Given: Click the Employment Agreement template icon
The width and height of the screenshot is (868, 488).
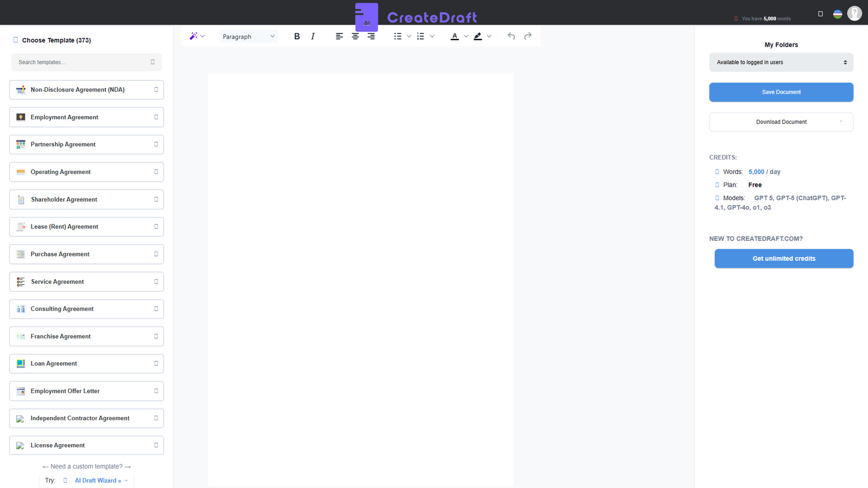Looking at the screenshot, I should (x=21, y=117).
